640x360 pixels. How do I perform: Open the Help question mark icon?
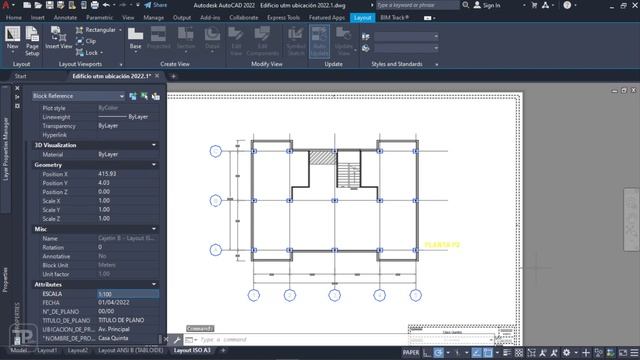pos(567,5)
